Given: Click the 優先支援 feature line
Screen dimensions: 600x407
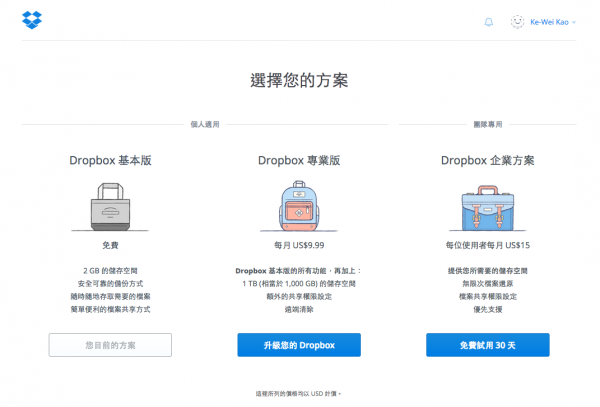Looking at the screenshot, I should coord(488,309).
